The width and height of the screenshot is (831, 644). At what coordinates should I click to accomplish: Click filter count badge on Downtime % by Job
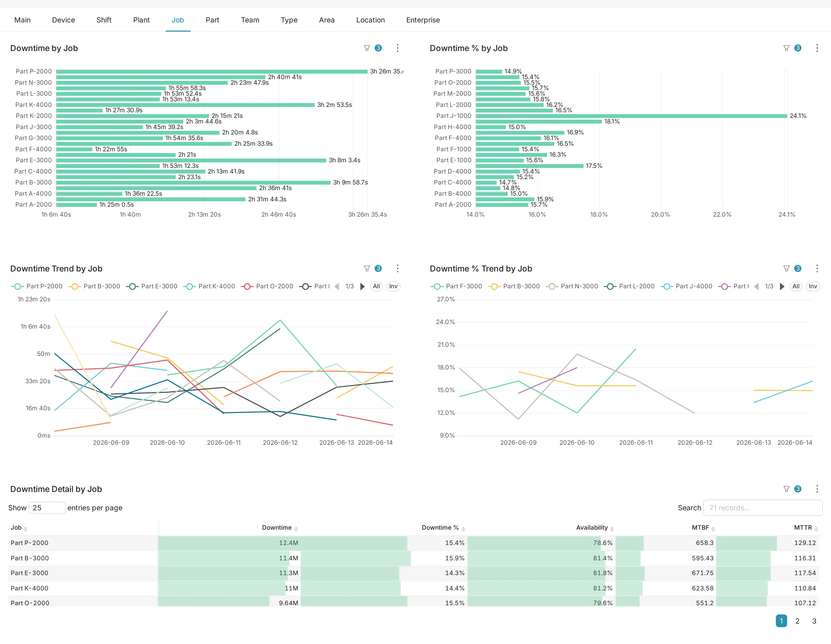tap(798, 48)
